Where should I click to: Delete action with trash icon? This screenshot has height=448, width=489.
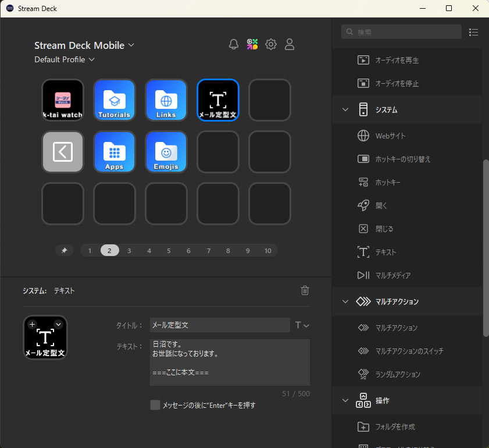click(x=305, y=290)
